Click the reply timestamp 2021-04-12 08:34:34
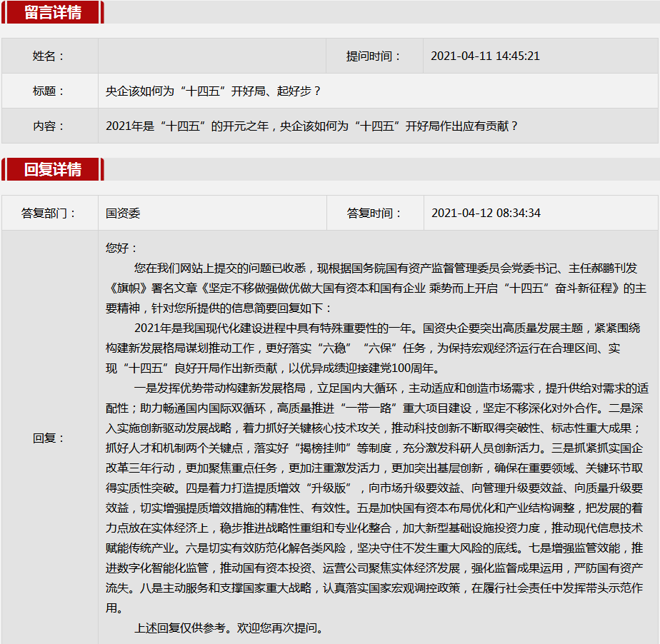The height and width of the screenshot is (644, 660). [x=486, y=213]
